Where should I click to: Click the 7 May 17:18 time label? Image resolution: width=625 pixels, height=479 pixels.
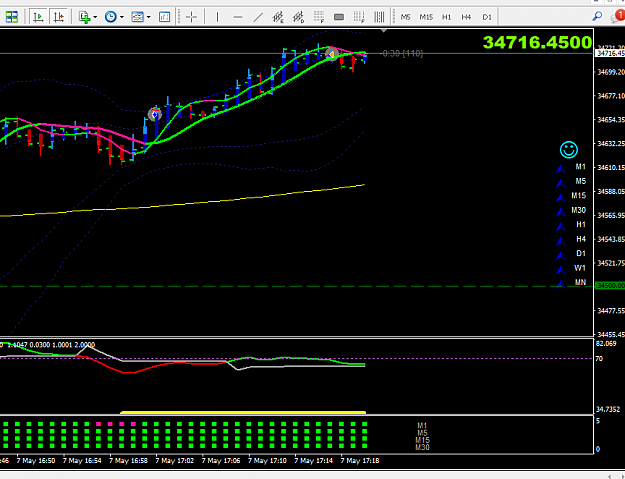pos(360,461)
